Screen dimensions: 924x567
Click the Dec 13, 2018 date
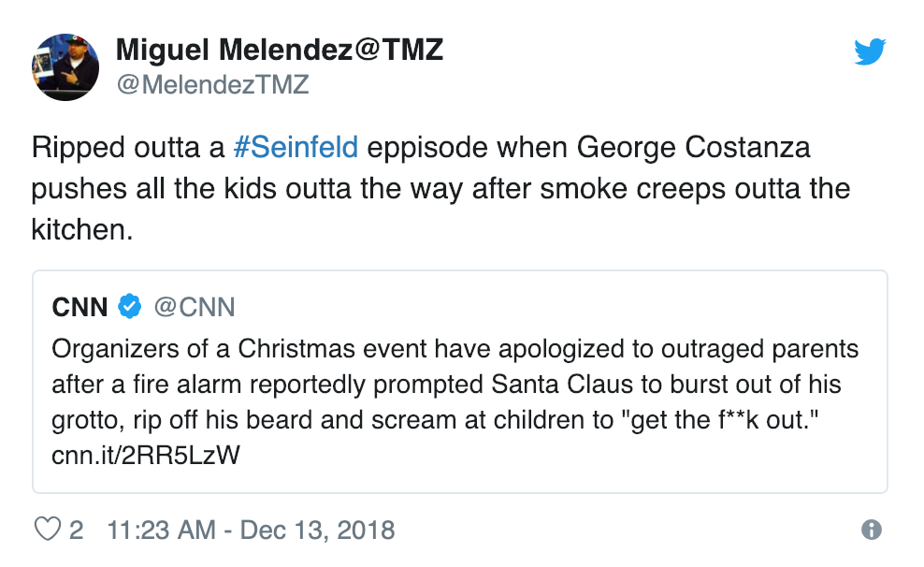tap(318, 530)
